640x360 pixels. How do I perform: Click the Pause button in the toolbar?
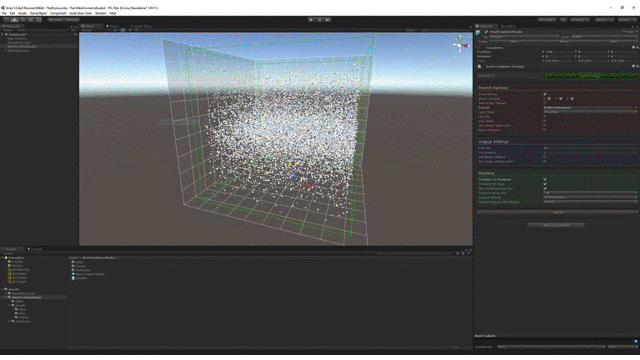click(319, 20)
